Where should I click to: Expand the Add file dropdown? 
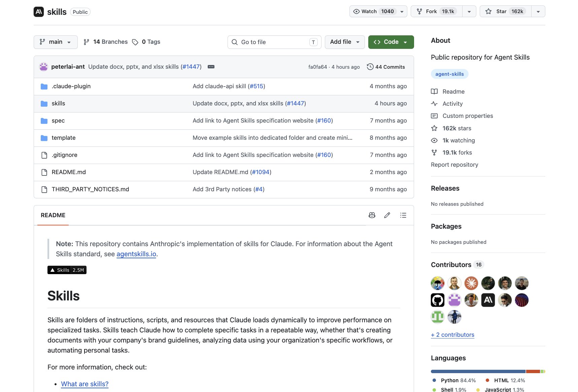pyautogui.click(x=345, y=42)
